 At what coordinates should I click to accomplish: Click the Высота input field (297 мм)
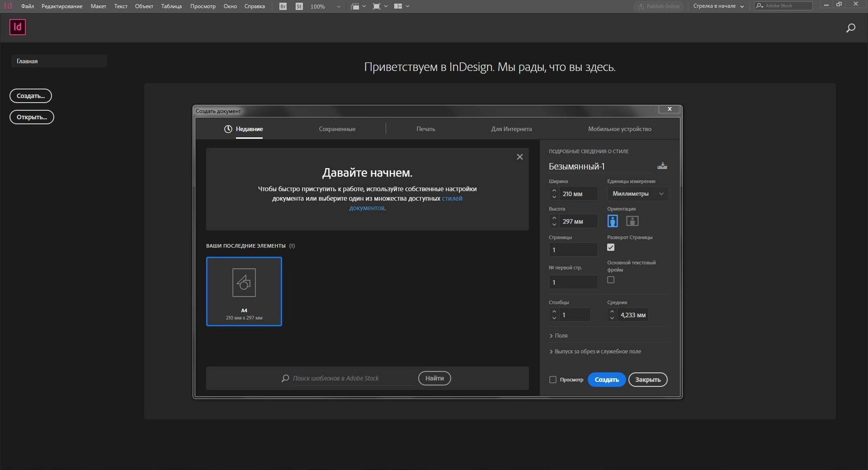(x=579, y=221)
